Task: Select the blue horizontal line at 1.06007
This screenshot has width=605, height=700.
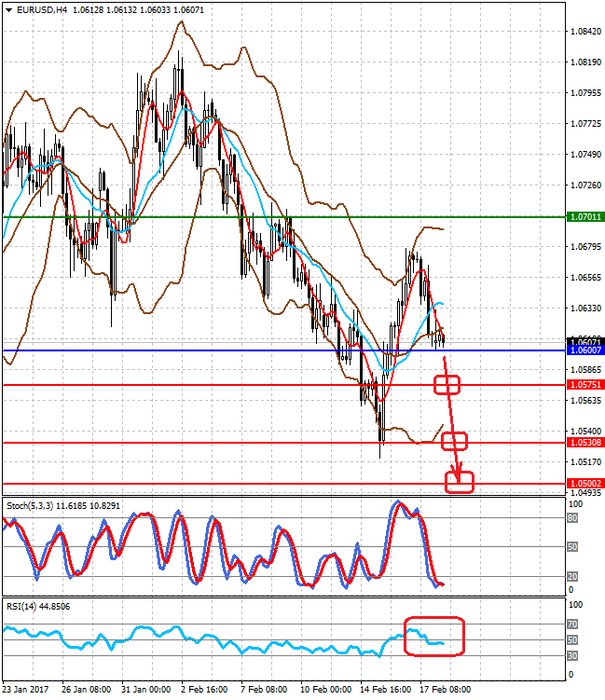Action: 284,350
